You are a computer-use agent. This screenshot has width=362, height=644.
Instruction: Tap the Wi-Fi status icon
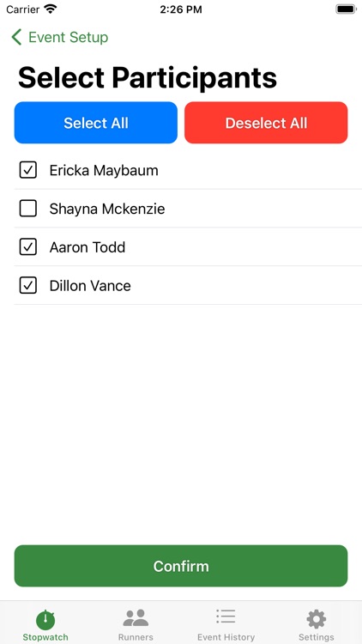(51, 9)
